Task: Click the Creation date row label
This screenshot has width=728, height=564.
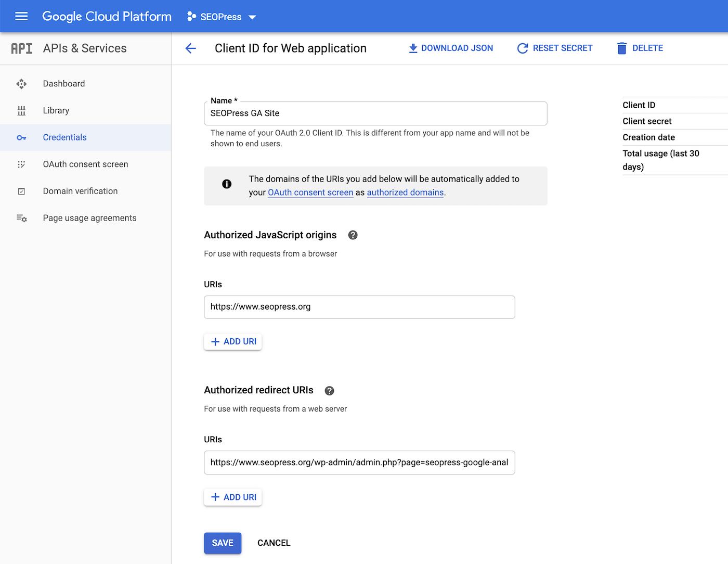Action: [x=649, y=137]
